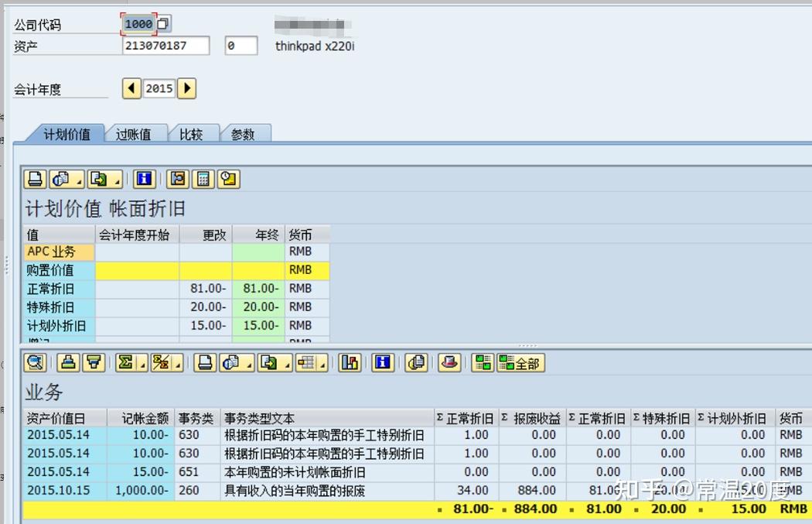This screenshot has width=812, height=524.
Task: Click the red hat icon in the 业务 toolbar
Action: click(x=449, y=363)
